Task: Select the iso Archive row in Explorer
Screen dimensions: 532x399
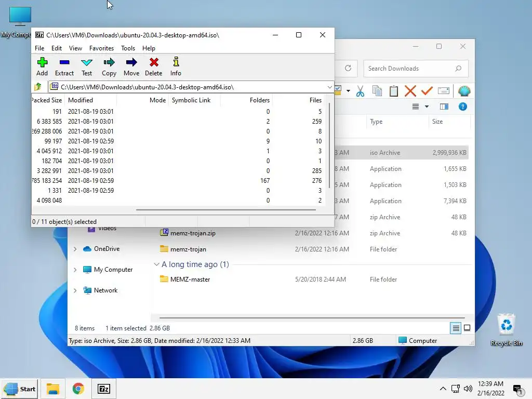Action: [402, 153]
